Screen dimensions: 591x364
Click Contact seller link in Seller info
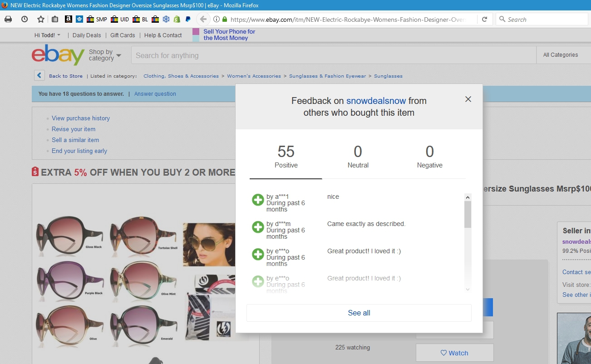[x=576, y=272]
